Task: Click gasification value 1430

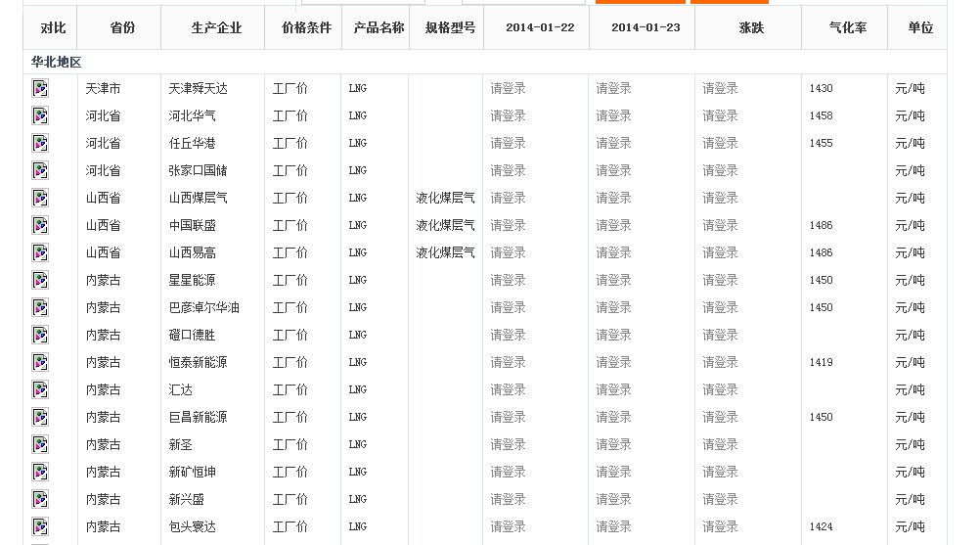Action: pyautogui.click(x=821, y=89)
